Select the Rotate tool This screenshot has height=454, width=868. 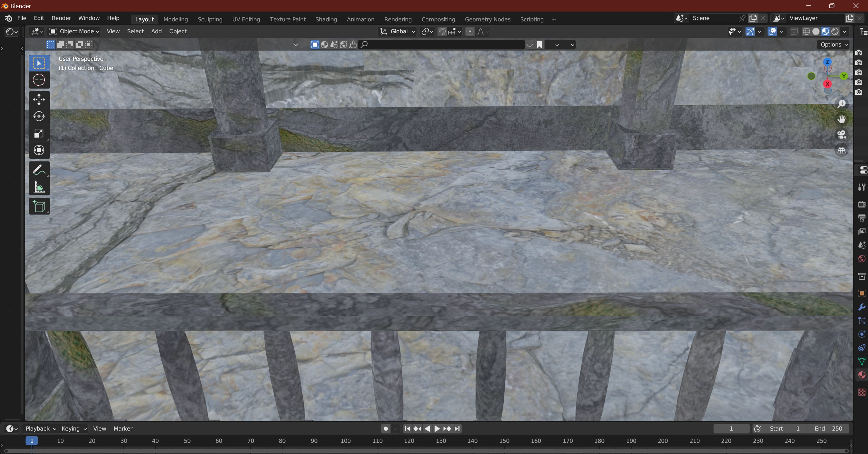tap(39, 116)
